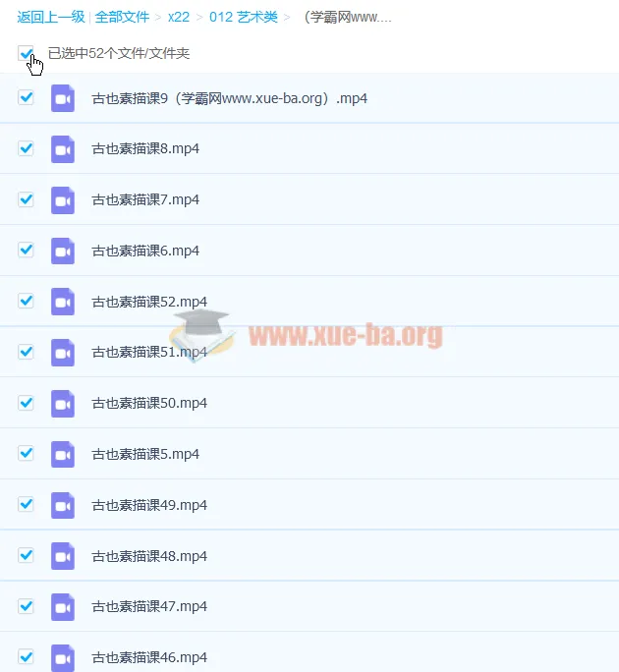Uncheck 古也素描课51.mp4 checkbox
The image size is (619, 672).
(x=27, y=352)
